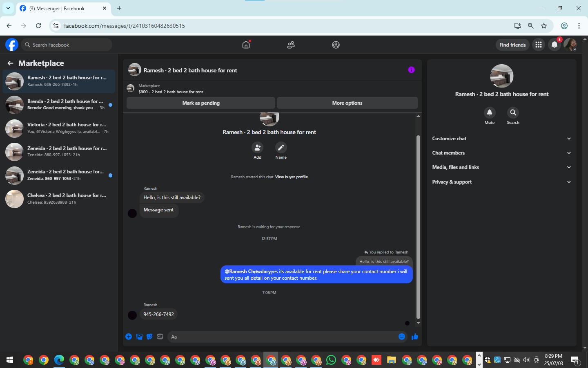Search in conversation magnifier icon
The height and width of the screenshot is (368, 588).
513,112
